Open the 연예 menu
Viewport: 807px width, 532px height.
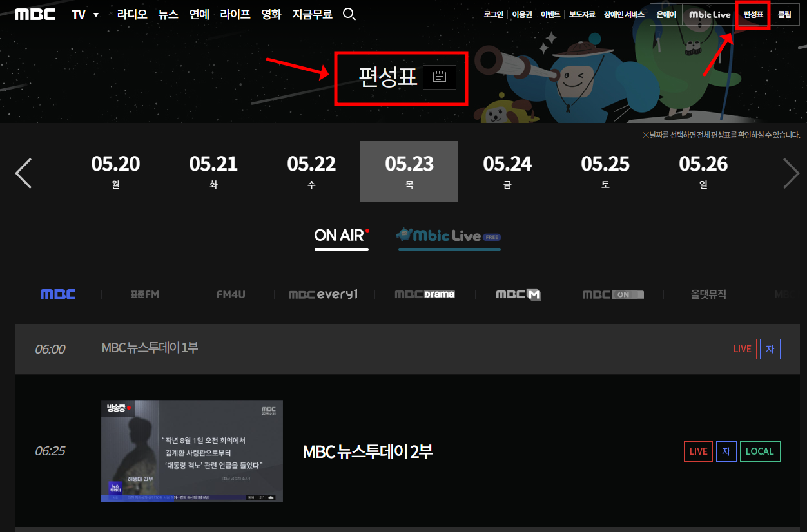point(199,14)
